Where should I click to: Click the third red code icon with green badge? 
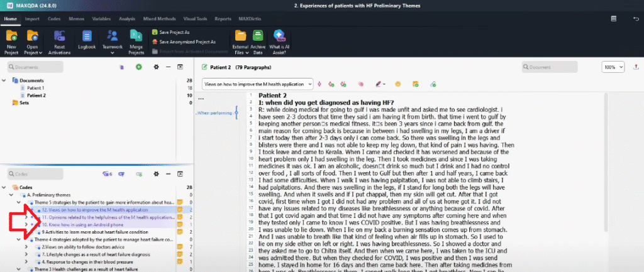[343, 84]
